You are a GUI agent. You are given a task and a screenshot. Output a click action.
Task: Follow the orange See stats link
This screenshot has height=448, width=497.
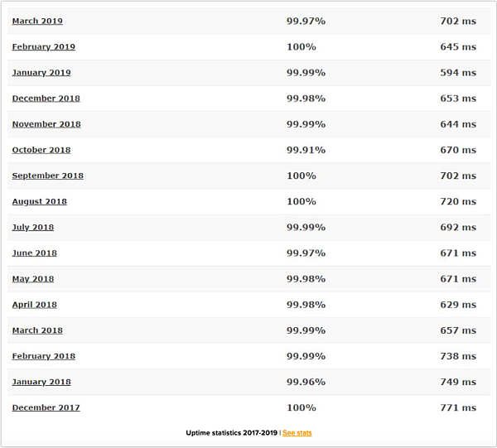297,433
